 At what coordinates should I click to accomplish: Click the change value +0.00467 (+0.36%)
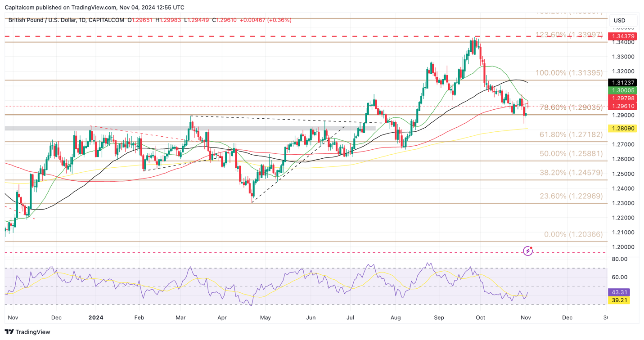click(x=266, y=20)
